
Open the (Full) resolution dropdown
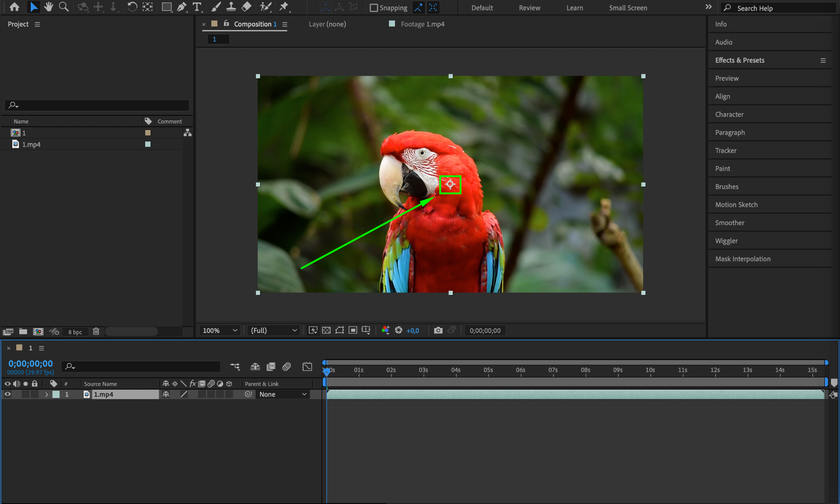[274, 331]
